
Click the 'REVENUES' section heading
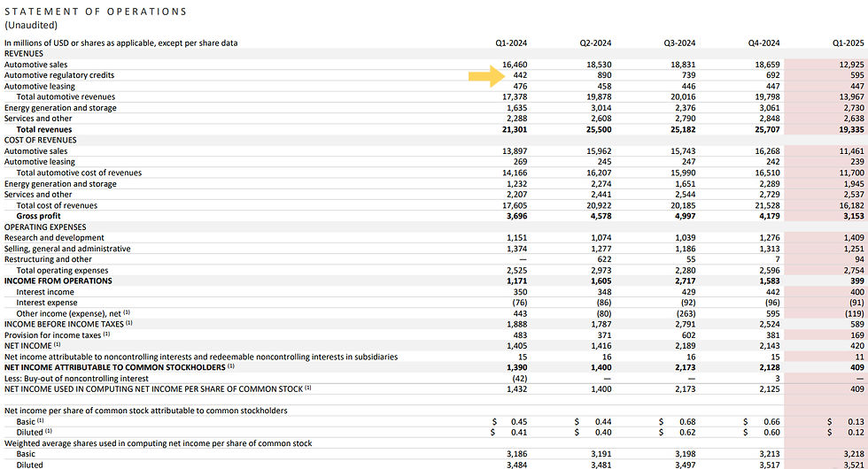[24, 54]
